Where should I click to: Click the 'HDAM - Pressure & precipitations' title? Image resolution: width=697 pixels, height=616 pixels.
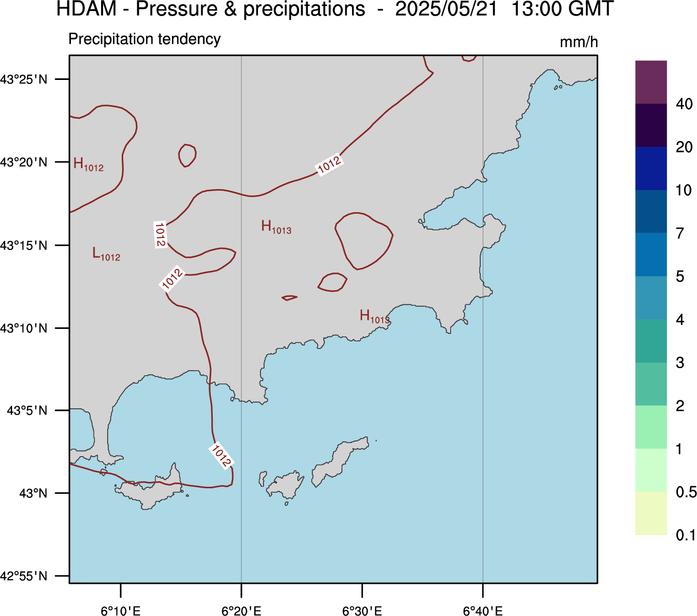(x=211, y=9)
